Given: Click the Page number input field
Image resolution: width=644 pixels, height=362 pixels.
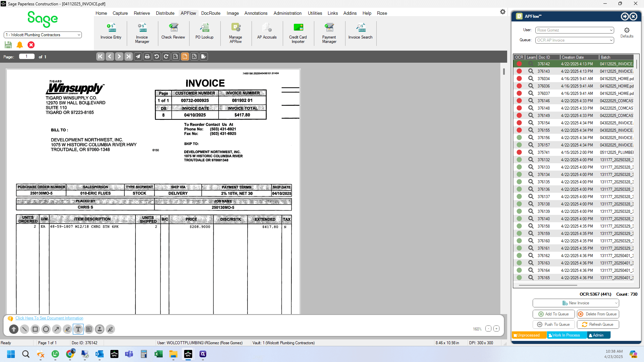Looking at the screenshot, I should (x=27, y=56).
